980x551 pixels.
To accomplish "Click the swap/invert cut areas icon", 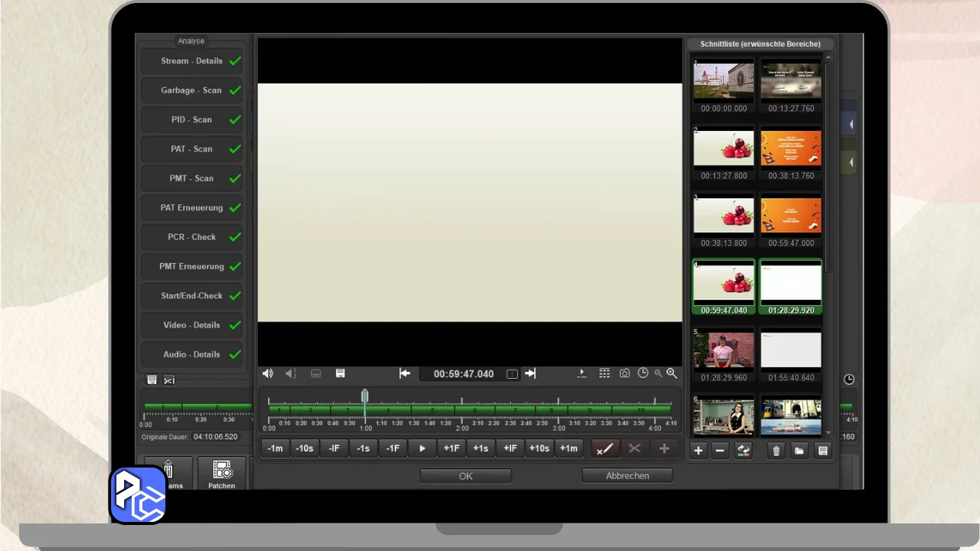I will click(743, 451).
